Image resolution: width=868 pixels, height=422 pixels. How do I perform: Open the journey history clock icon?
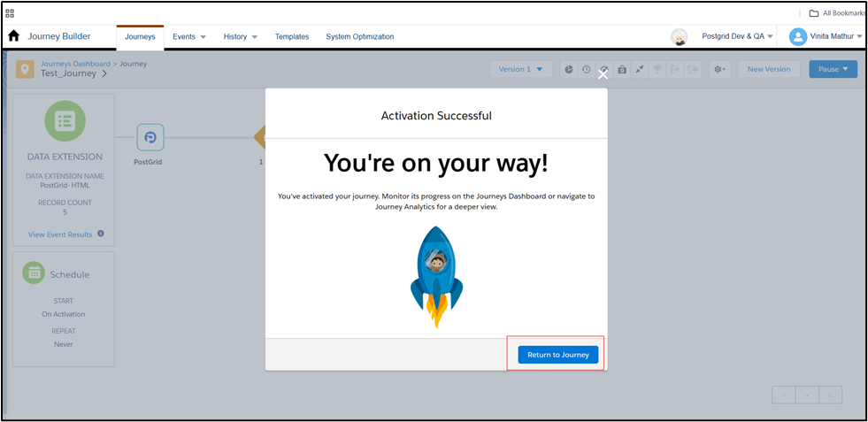click(587, 69)
